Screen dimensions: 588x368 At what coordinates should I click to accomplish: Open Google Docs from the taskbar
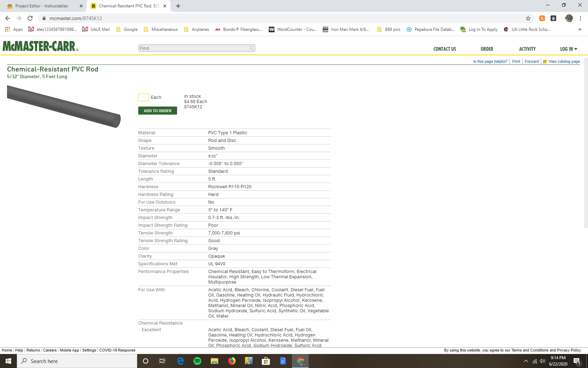[283, 361]
